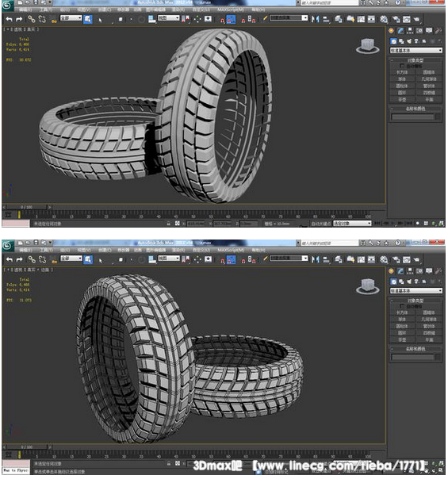Click Utilities hammer icon in lower command panel

(x=438, y=271)
